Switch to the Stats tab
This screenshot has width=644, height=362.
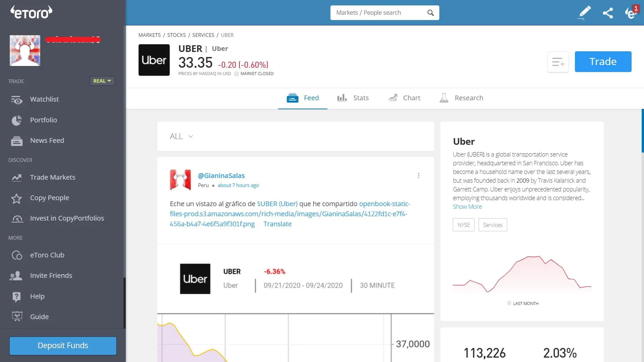click(353, 98)
